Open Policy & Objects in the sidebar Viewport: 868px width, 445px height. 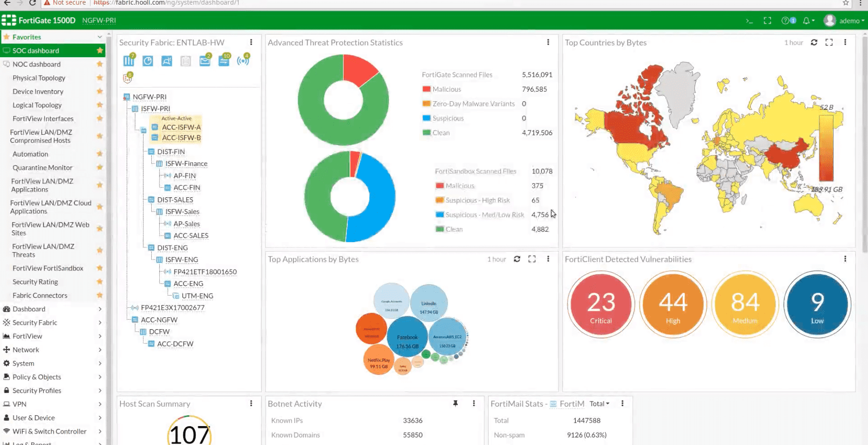[37, 377]
